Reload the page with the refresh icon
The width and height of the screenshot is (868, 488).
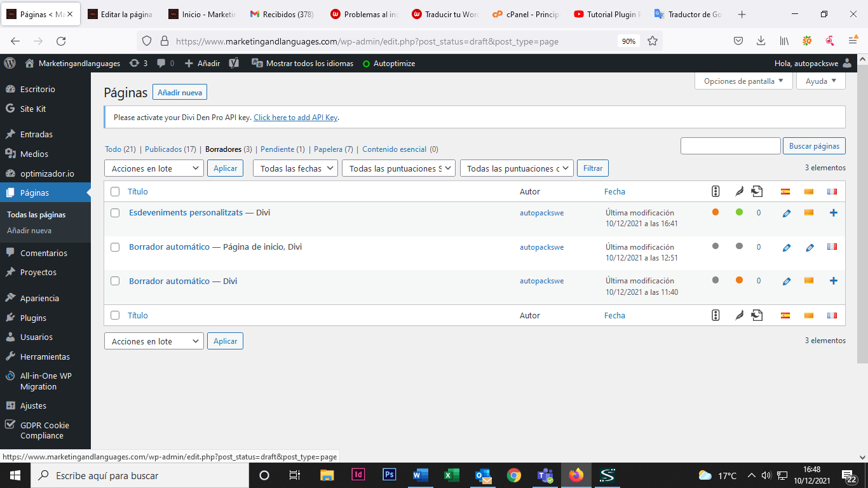pos(61,41)
